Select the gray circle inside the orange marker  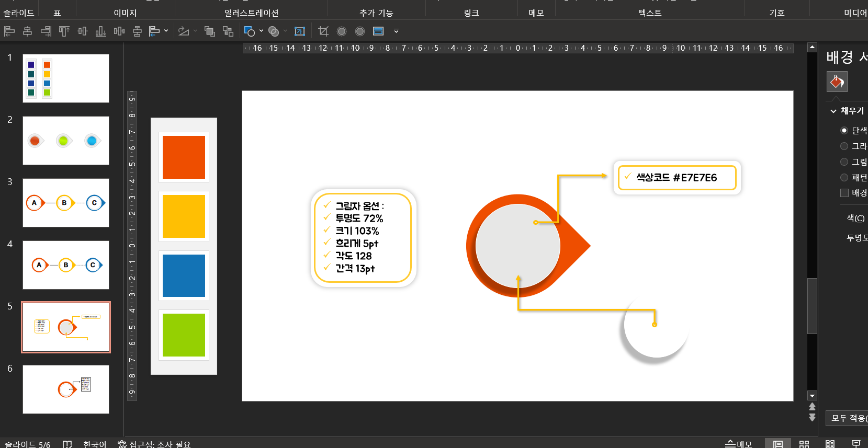(517, 246)
